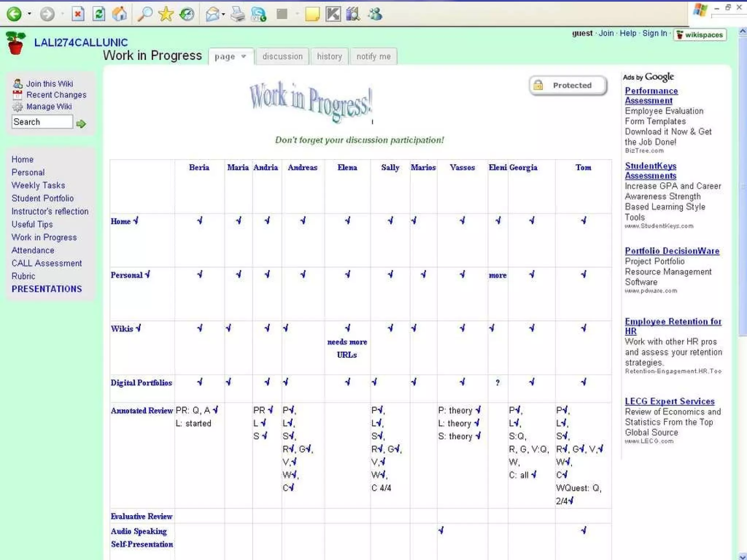
Task: Open the history tab
Action: pos(329,57)
